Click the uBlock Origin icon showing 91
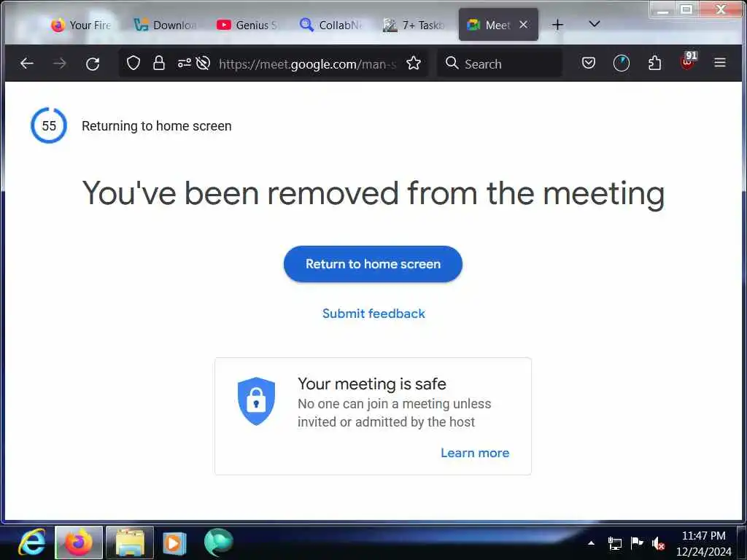 pos(688,61)
